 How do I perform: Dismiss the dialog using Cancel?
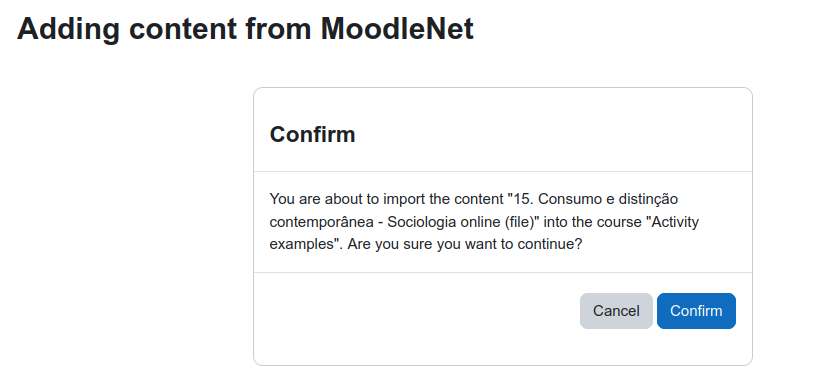[616, 311]
